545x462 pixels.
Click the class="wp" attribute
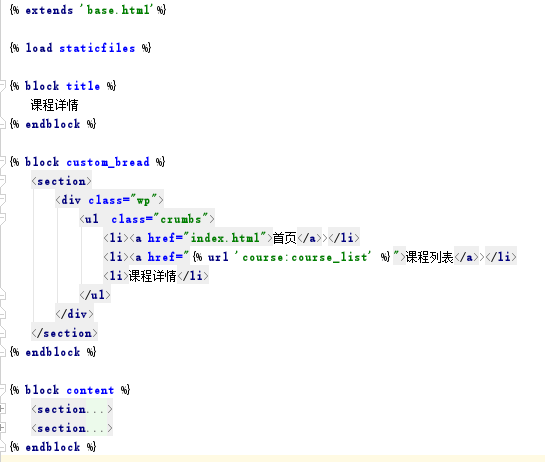[123, 200]
